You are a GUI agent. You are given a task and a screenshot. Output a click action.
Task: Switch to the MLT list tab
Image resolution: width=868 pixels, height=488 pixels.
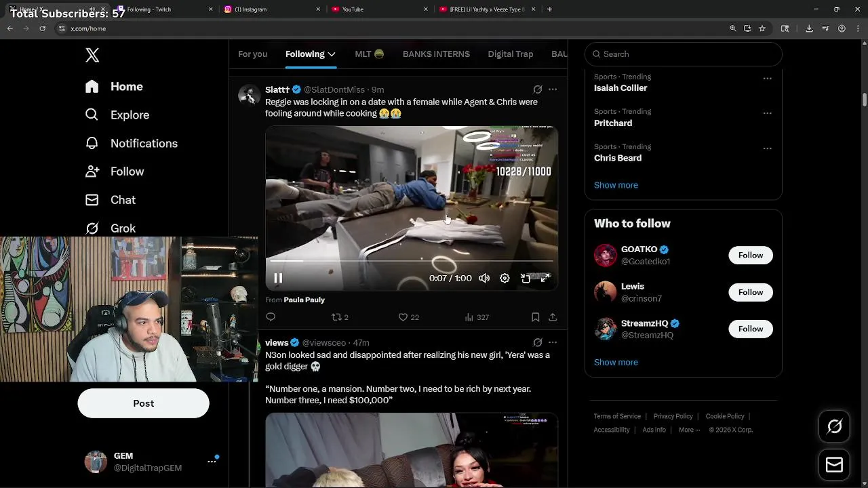pyautogui.click(x=370, y=54)
